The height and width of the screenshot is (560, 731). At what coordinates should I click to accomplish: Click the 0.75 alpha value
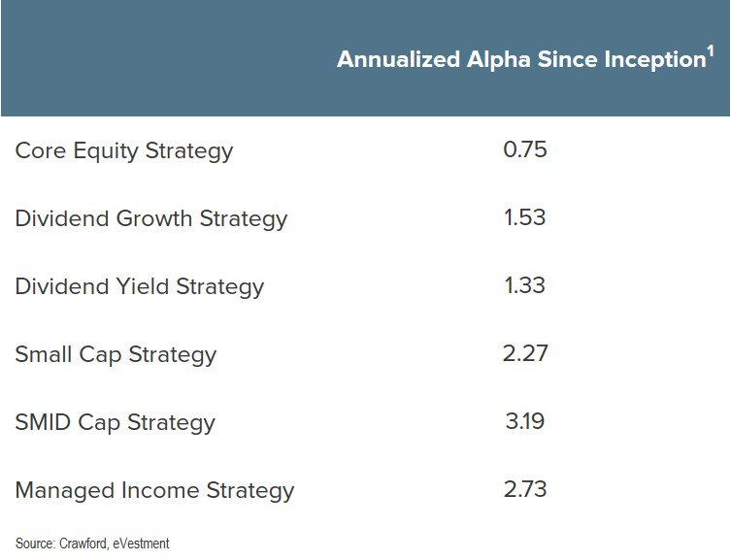[x=525, y=150]
